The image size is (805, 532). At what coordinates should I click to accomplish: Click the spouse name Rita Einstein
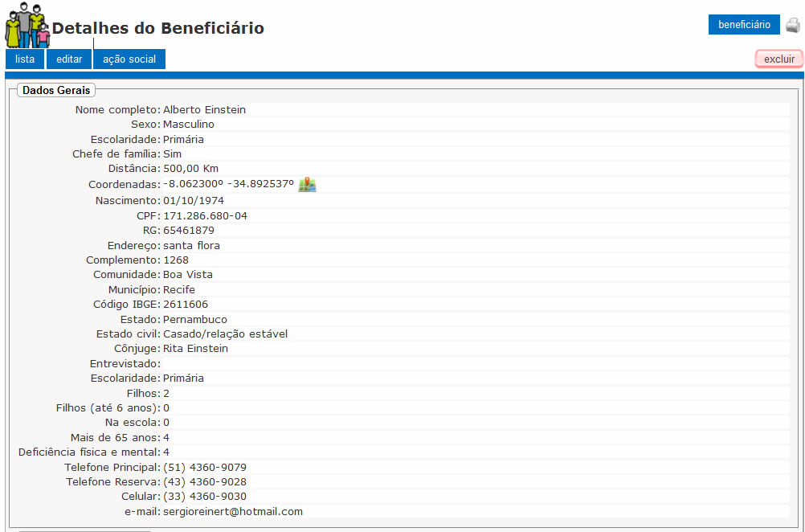195,348
